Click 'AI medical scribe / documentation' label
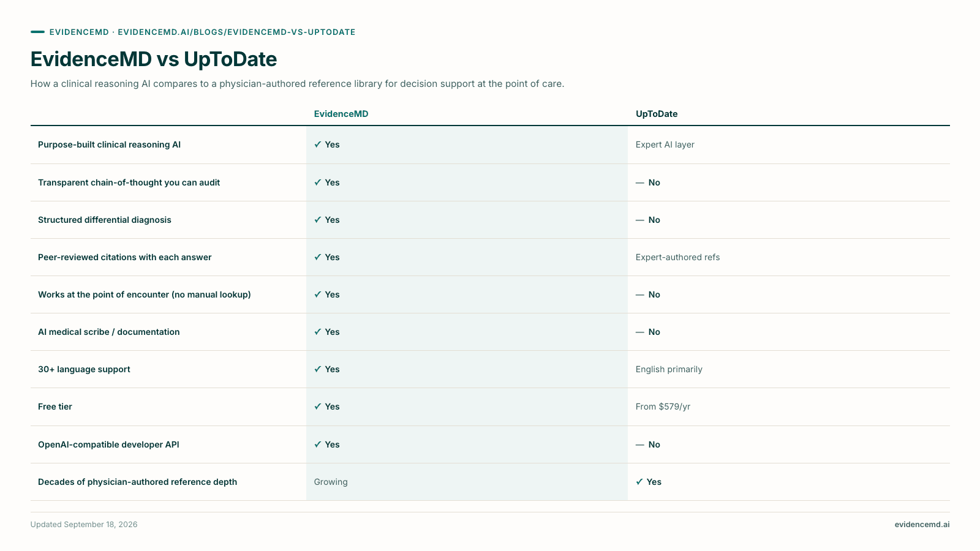 pyautogui.click(x=109, y=332)
